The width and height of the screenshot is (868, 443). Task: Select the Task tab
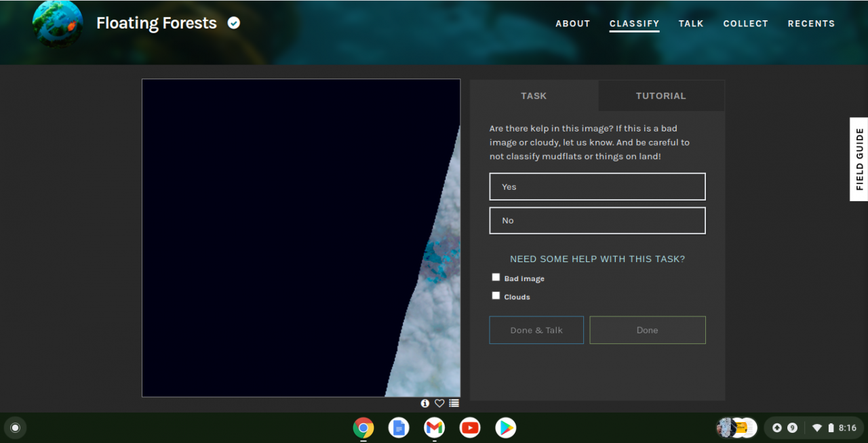tap(534, 96)
